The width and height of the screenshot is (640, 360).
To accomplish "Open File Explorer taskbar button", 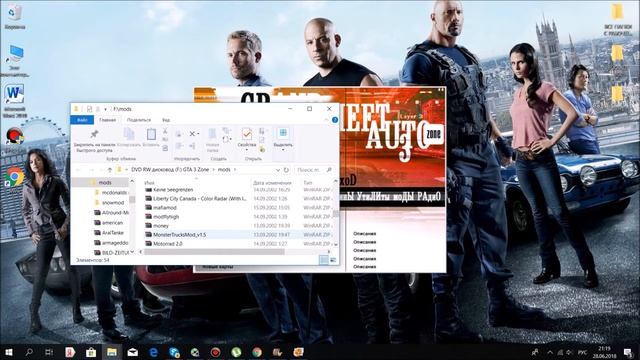I will 112,352.
